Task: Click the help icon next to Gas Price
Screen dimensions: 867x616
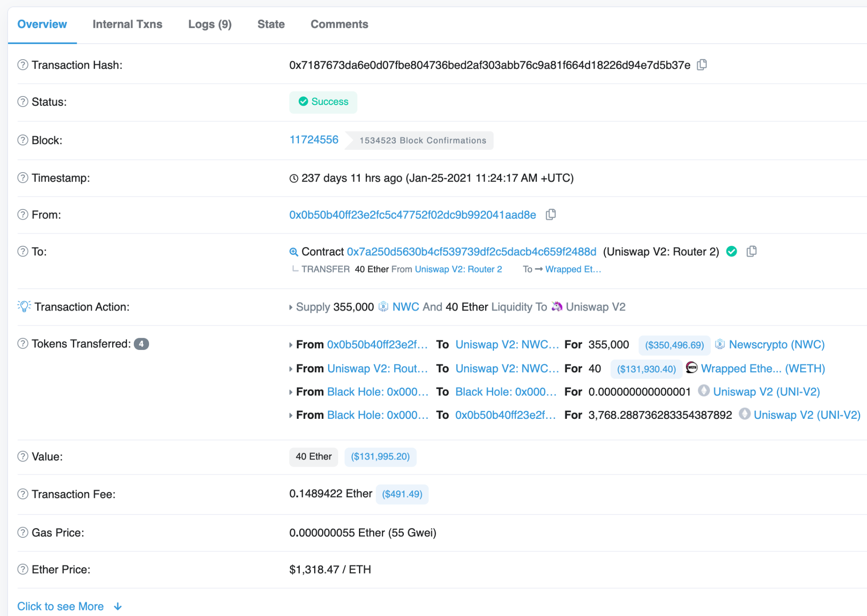Action: [x=22, y=532]
